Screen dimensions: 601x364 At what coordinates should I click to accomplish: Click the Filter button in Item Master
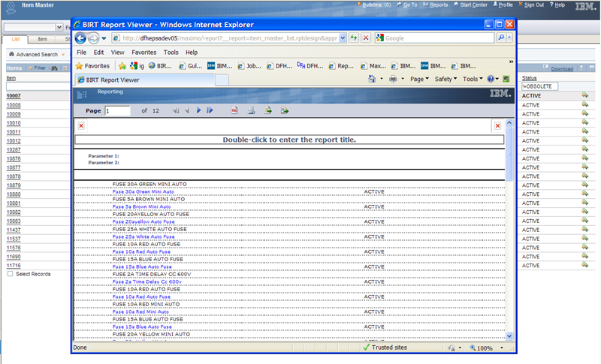(x=38, y=68)
